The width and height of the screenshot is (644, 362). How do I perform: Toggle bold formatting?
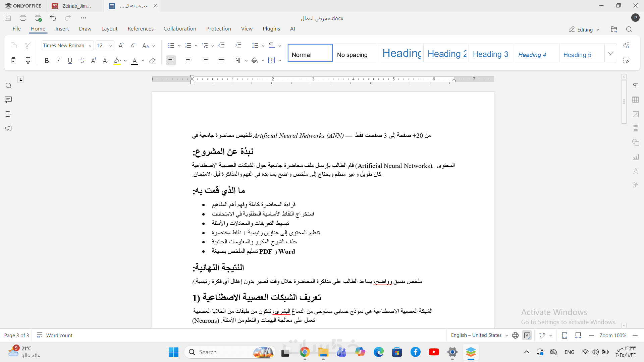click(47, 61)
